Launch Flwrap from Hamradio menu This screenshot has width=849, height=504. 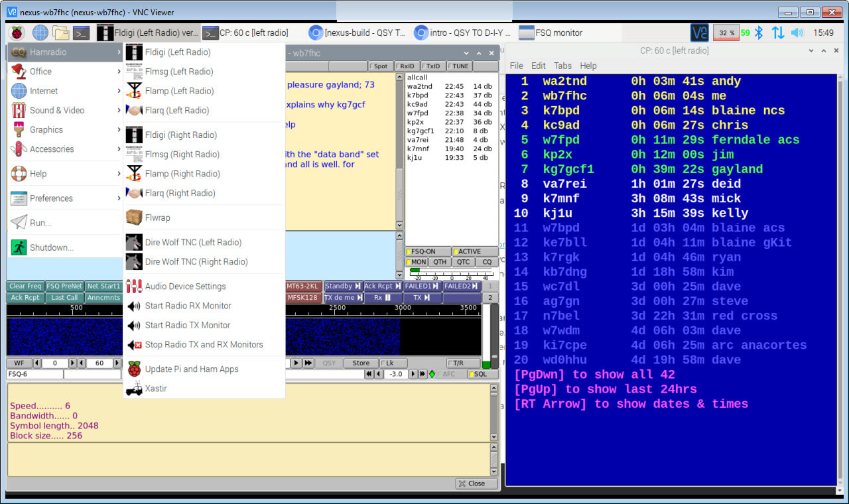[204, 218]
